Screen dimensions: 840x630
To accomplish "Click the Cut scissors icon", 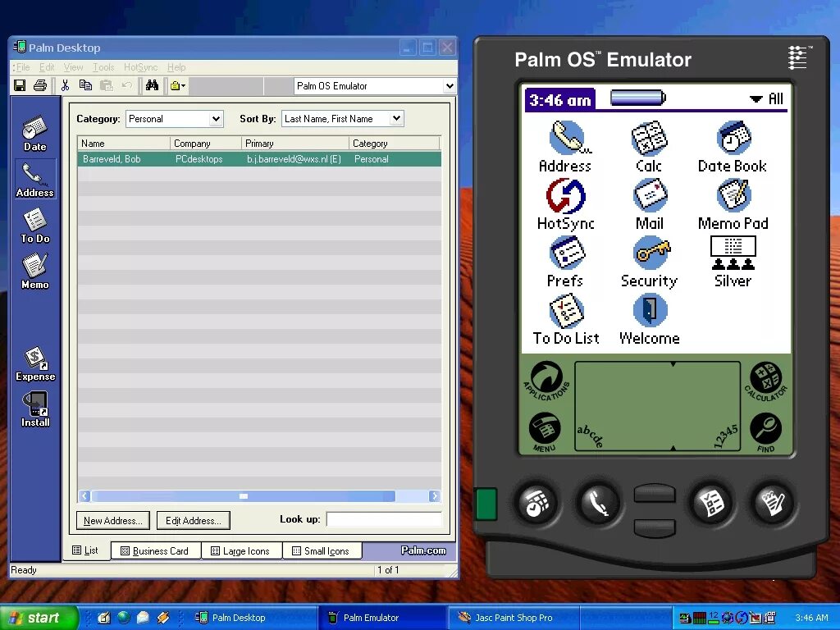I will (x=66, y=85).
